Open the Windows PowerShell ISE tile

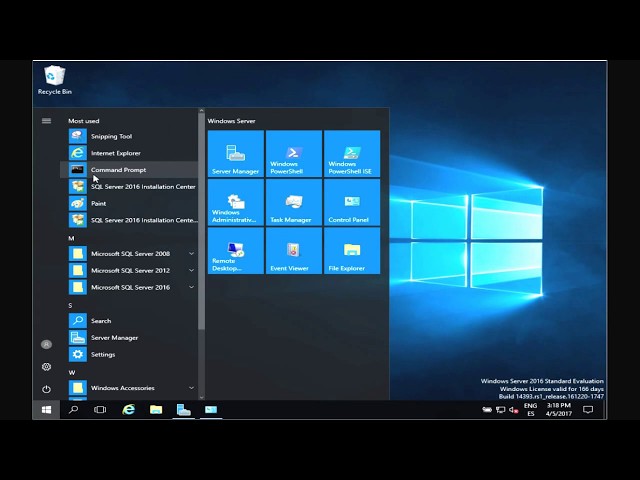(x=352, y=153)
